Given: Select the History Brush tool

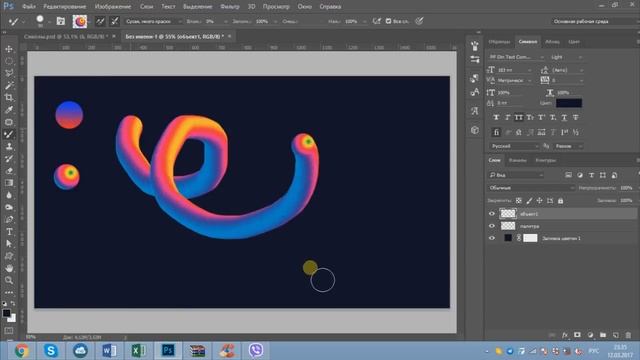Looking at the screenshot, I should (9, 159).
